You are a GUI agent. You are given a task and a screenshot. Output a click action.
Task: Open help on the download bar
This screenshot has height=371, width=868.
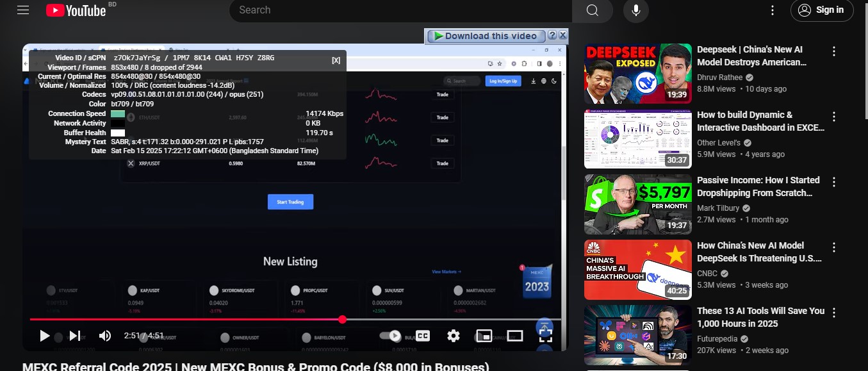point(552,35)
